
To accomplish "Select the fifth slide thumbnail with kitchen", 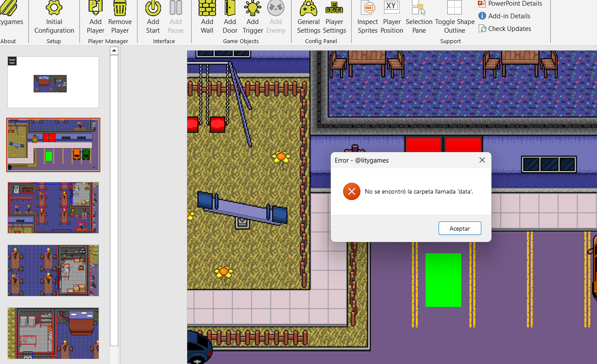I will click(53, 333).
